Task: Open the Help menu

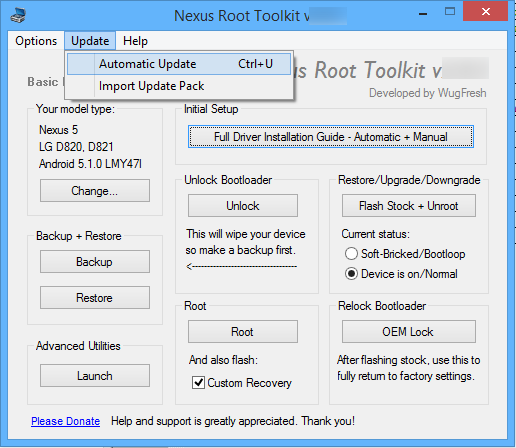Action: 135,41
